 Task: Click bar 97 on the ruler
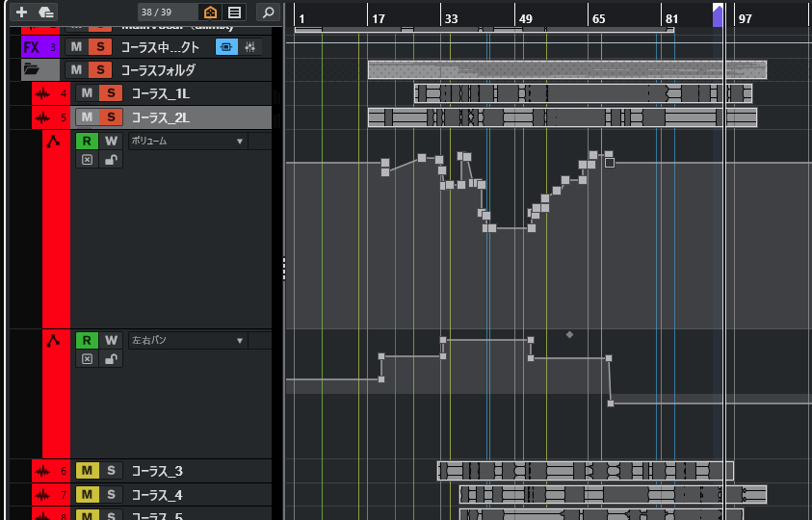tap(746, 19)
